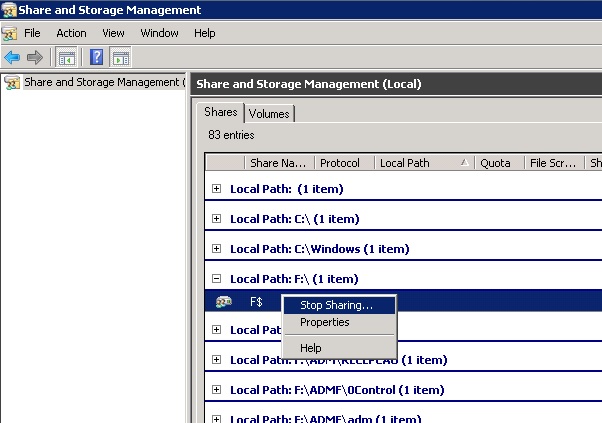Click the Back arrow toolbar icon
This screenshot has width=602, height=423.
point(12,57)
